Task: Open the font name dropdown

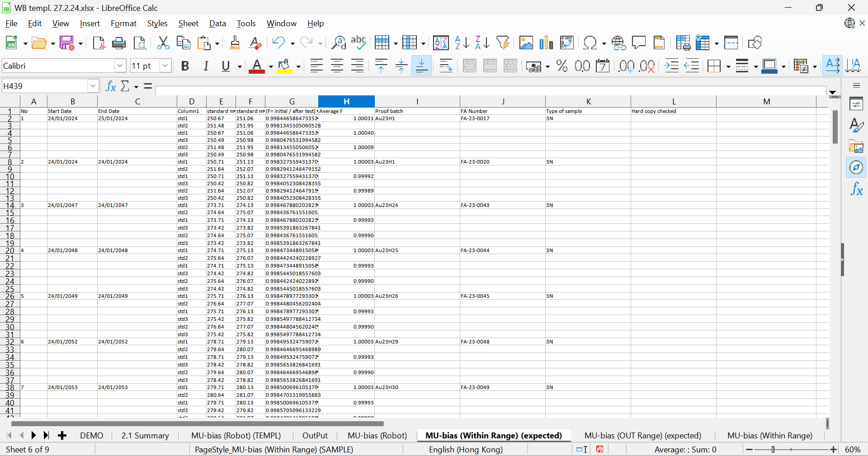Action: pos(120,66)
